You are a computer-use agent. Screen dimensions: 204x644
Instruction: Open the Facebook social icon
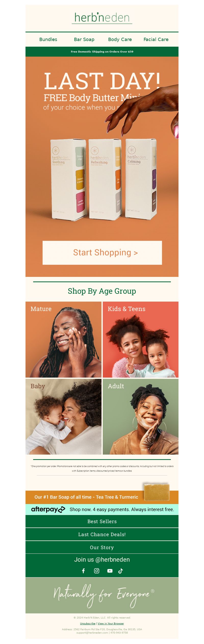(x=83, y=571)
